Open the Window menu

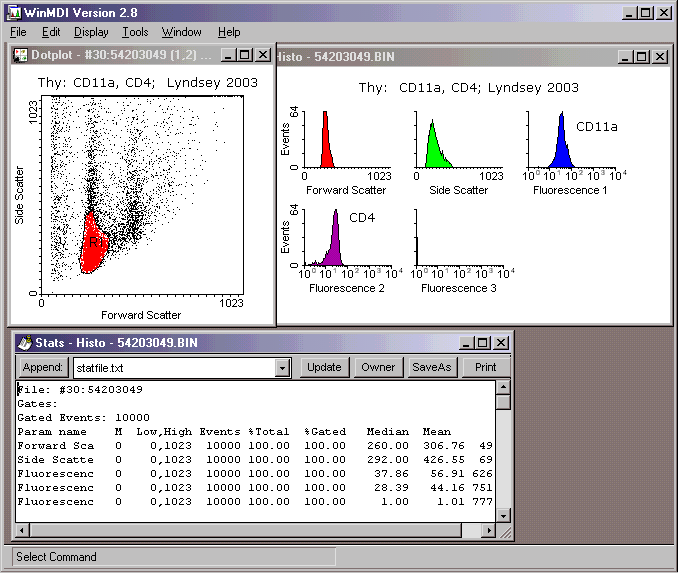[x=181, y=32]
